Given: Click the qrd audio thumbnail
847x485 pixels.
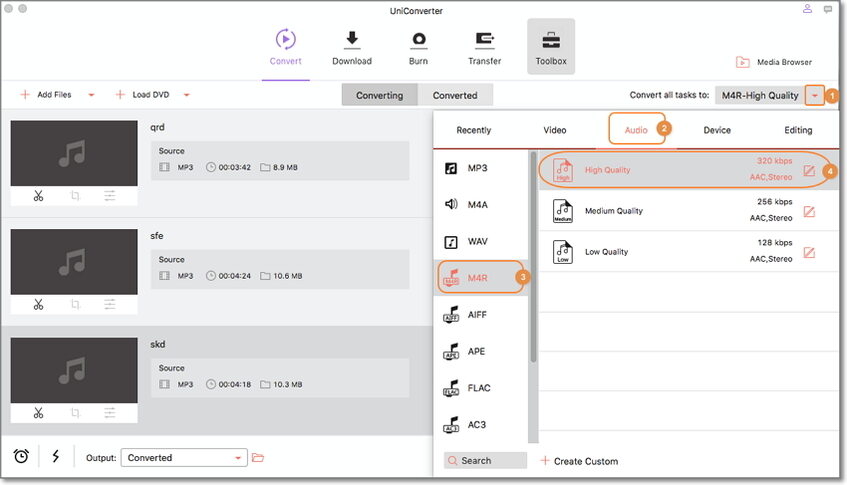Looking at the screenshot, I should pyautogui.click(x=74, y=153).
